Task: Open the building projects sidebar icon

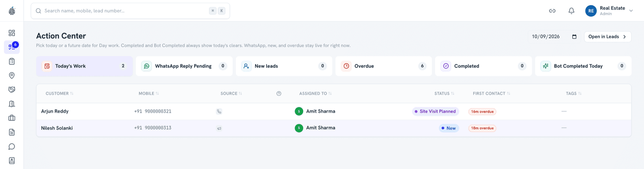Action: [x=12, y=104]
